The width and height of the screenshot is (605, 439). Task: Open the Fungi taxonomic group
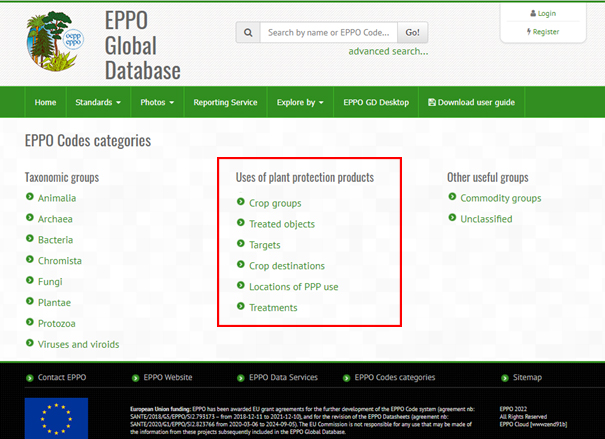pyautogui.click(x=50, y=282)
